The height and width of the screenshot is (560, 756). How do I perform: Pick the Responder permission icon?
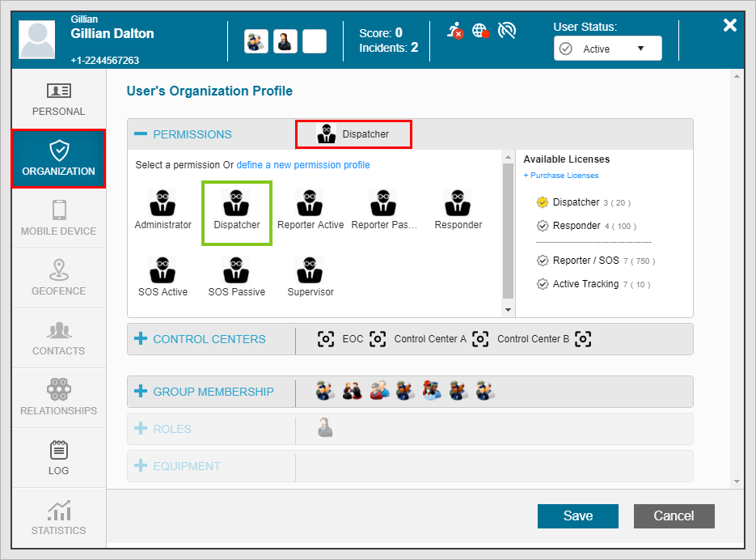(458, 202)
